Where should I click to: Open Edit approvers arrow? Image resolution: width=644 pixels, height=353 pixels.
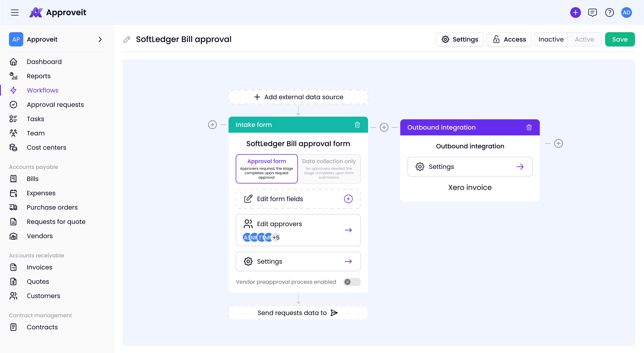[x=348, y=230]
